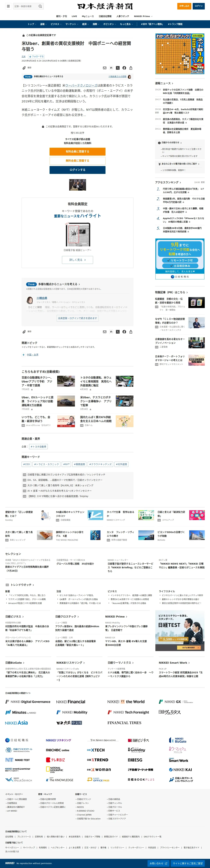This screenshot has width=210, height=868.
Task: Open the NIKKEI Mobility logo link
Action: coord(72,712)
